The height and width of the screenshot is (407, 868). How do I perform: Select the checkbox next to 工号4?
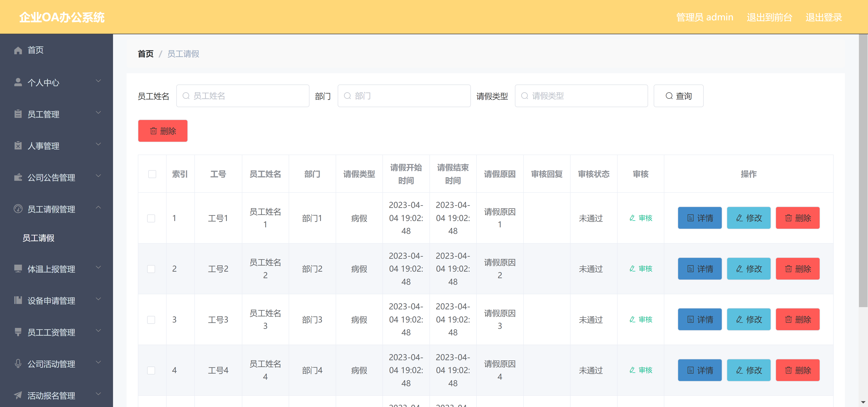tap(151, 370)
